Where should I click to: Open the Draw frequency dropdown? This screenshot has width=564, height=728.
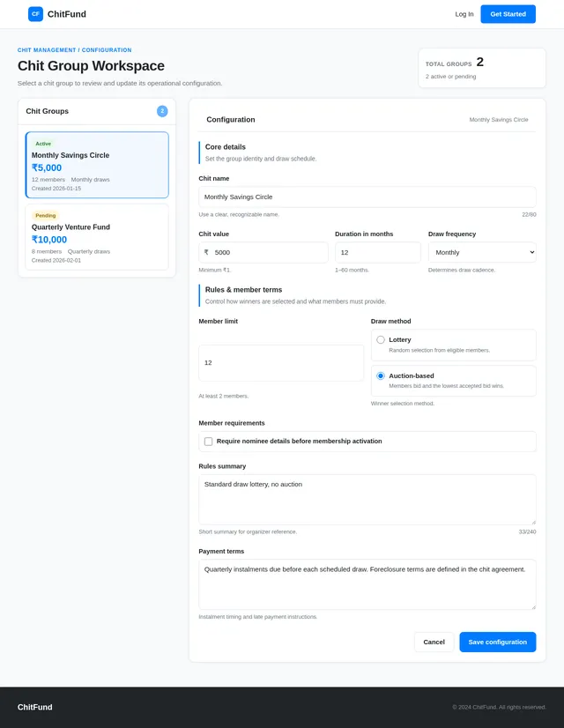482,253
